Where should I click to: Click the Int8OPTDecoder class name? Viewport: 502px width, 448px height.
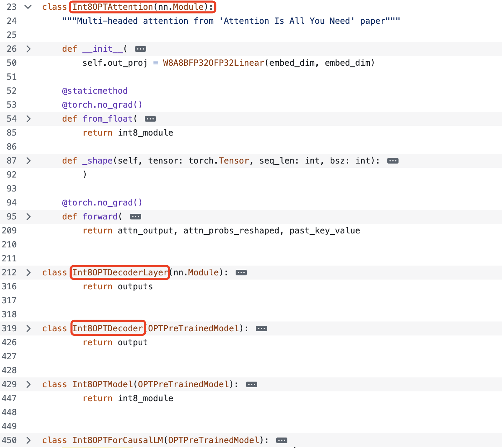point(108,328)
